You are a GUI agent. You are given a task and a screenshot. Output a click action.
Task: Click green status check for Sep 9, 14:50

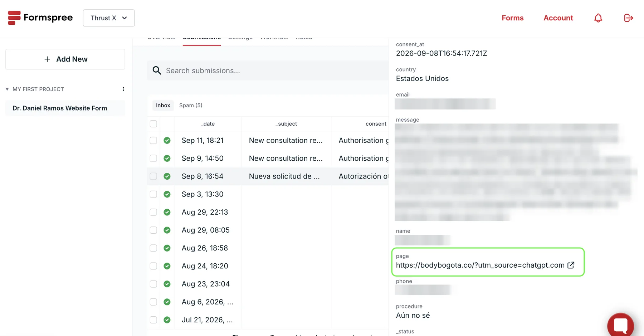167,158
